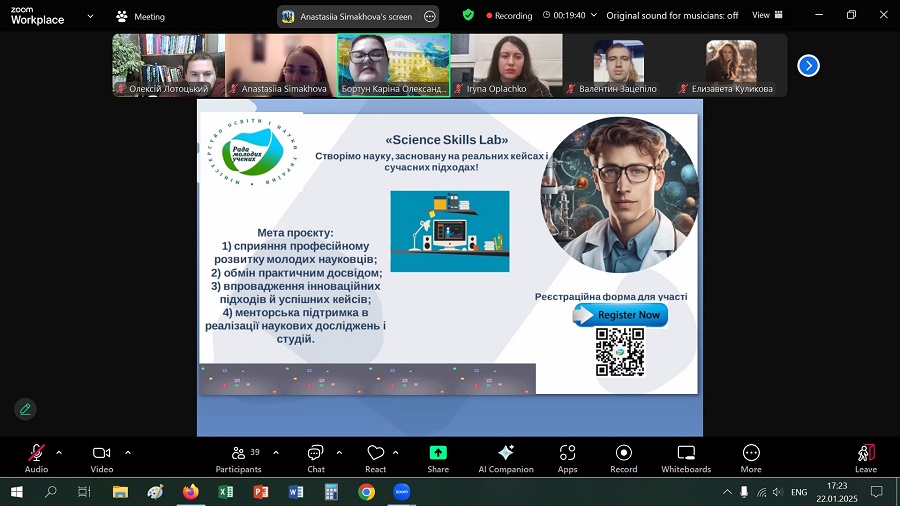This screenshot has width=900, height=506.
Task: Open the Zoom Apps panel
Action: point(567,456)
